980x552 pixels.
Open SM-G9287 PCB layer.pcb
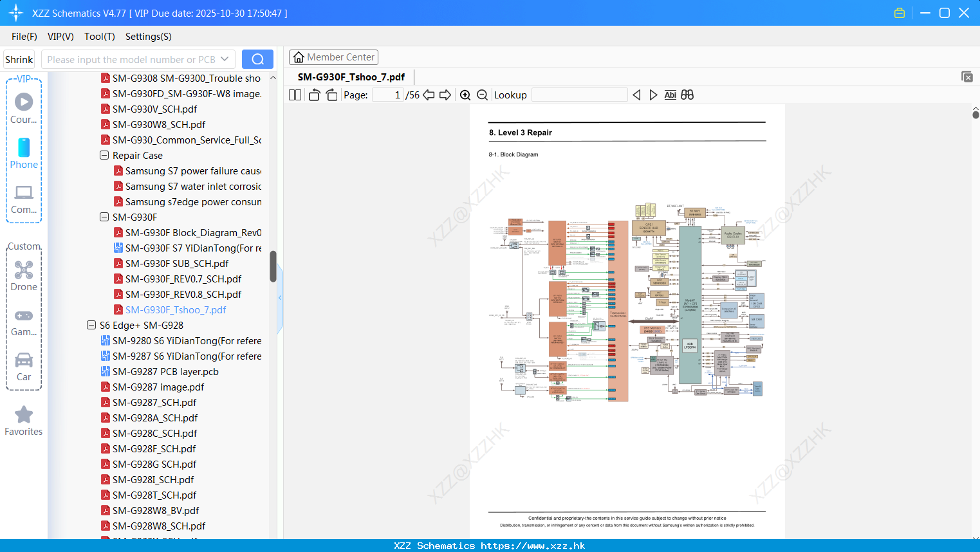coord(165,372)
